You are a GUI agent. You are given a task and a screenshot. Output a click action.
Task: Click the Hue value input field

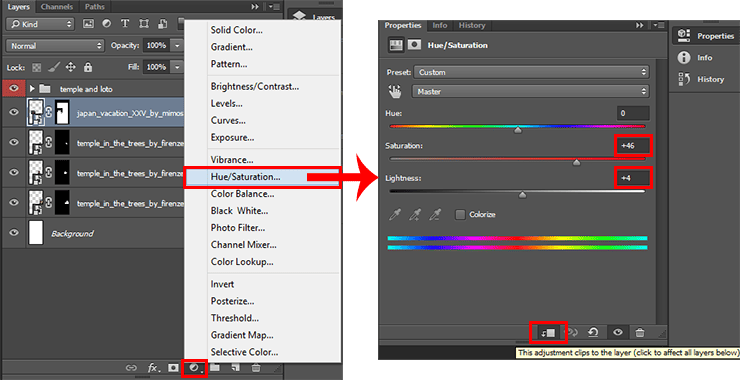point(633,113)
